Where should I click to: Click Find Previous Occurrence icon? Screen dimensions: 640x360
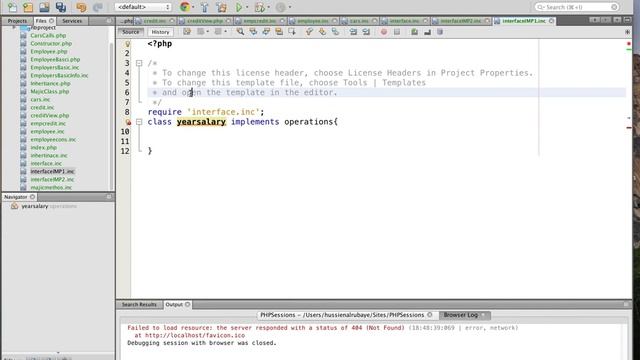253,32
